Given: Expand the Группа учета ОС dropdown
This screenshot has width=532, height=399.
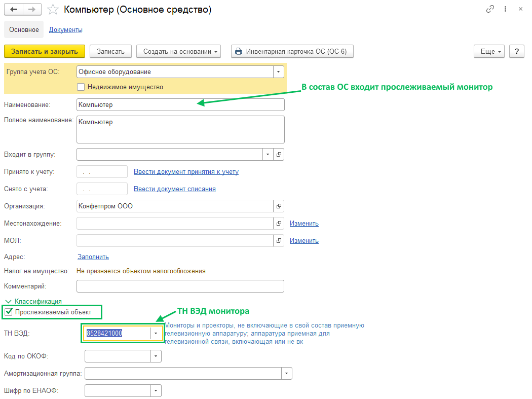Looking at the screenshot, I should 278,71.
